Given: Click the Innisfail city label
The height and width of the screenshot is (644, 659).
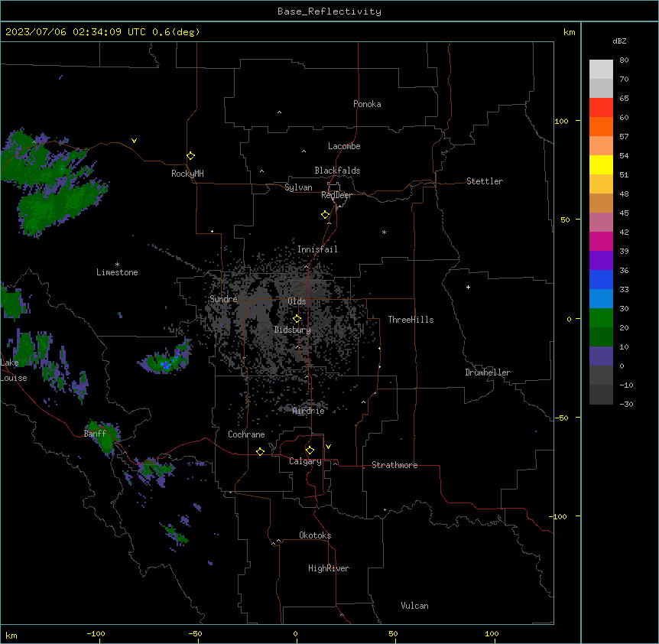Looking at the screenshot, I should 317,249.
